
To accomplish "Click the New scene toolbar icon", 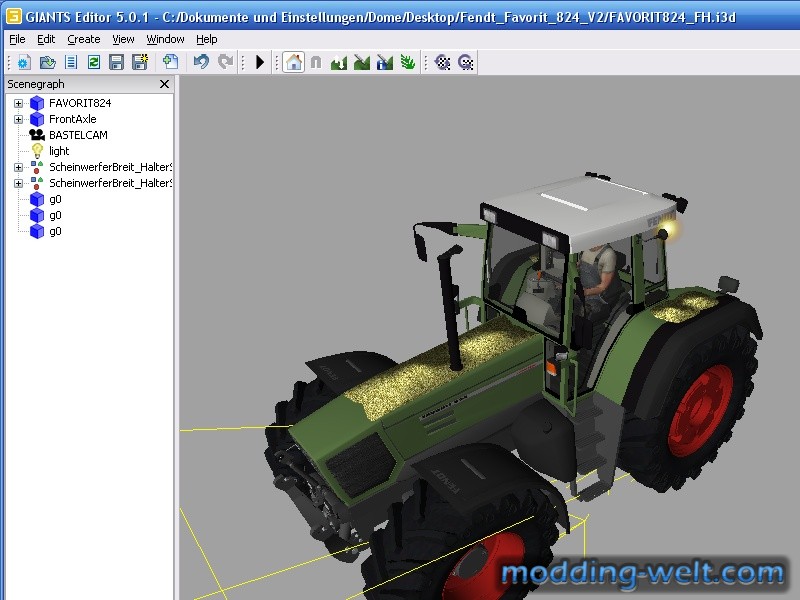I will tap(23, 62).
